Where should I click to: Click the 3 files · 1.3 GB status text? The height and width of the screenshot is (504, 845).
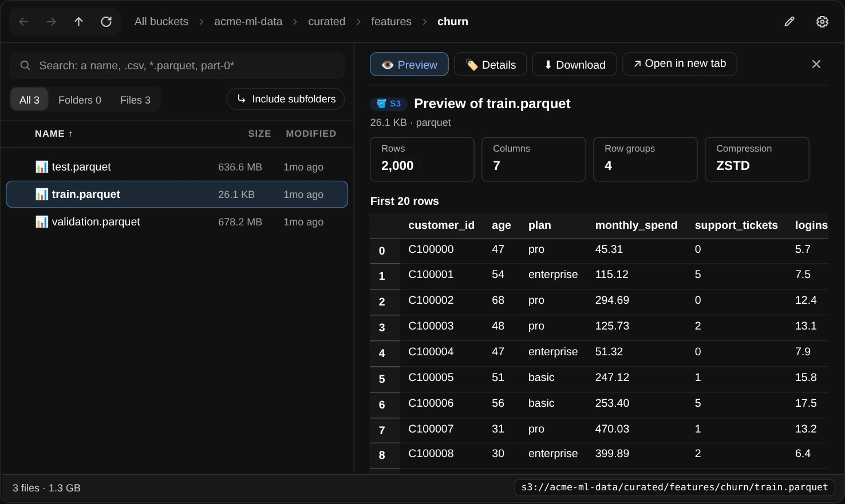(x=46, y=488)
